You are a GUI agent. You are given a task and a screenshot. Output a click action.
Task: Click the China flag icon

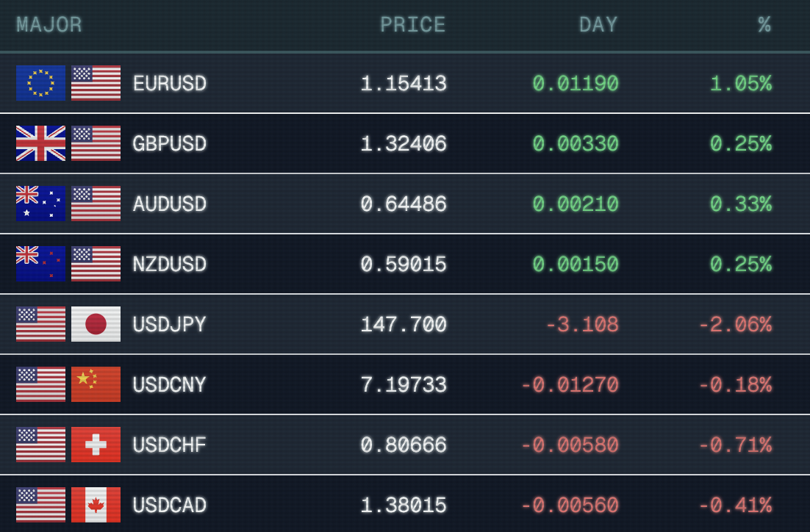[x=96, y=384]
